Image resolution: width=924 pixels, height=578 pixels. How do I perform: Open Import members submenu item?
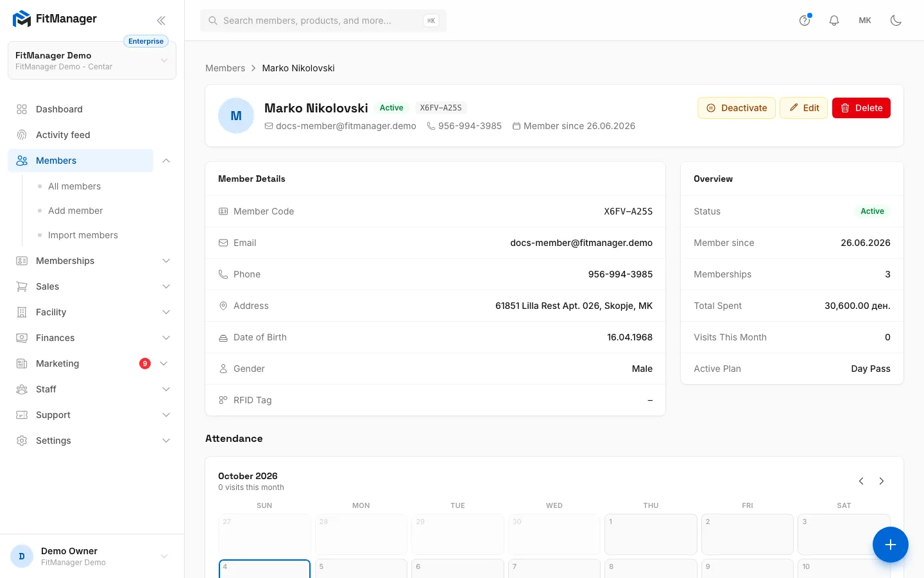click(83, 235)
